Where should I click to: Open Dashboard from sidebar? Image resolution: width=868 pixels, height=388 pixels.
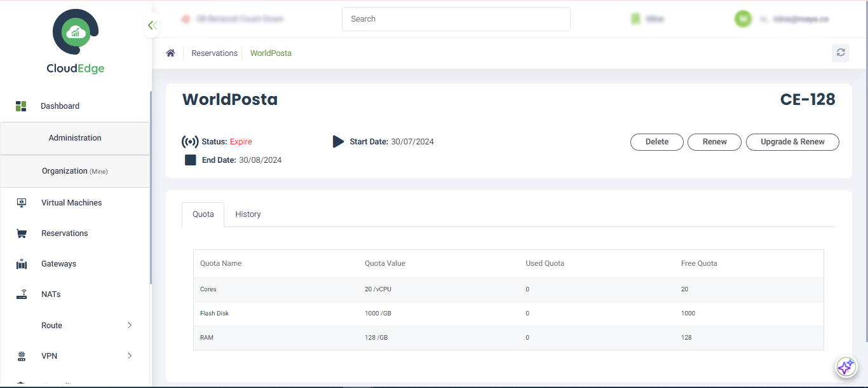pos(60,106)
